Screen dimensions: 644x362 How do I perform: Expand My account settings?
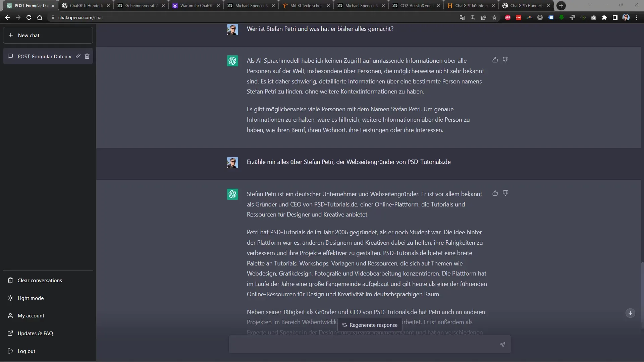click(32, 315)
